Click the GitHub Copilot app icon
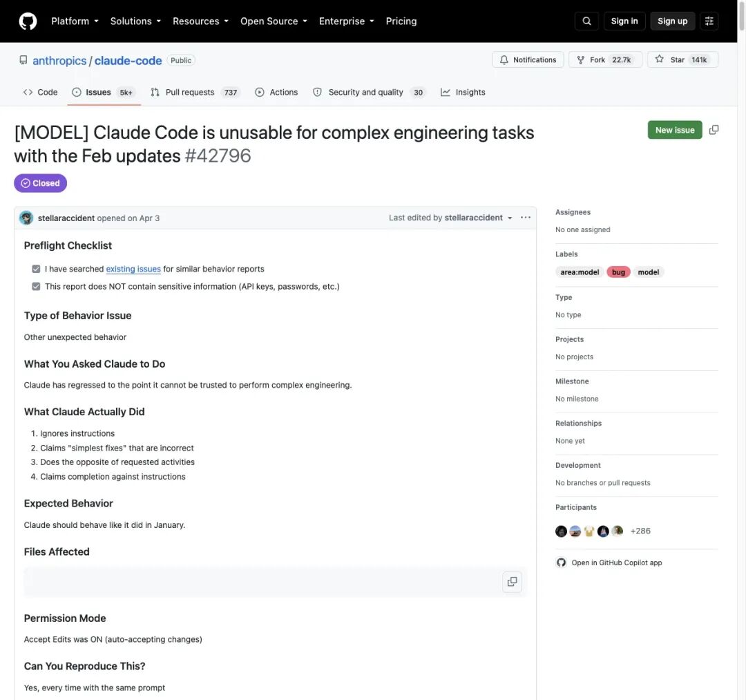The image size is (746, 700). pos(562,562)
